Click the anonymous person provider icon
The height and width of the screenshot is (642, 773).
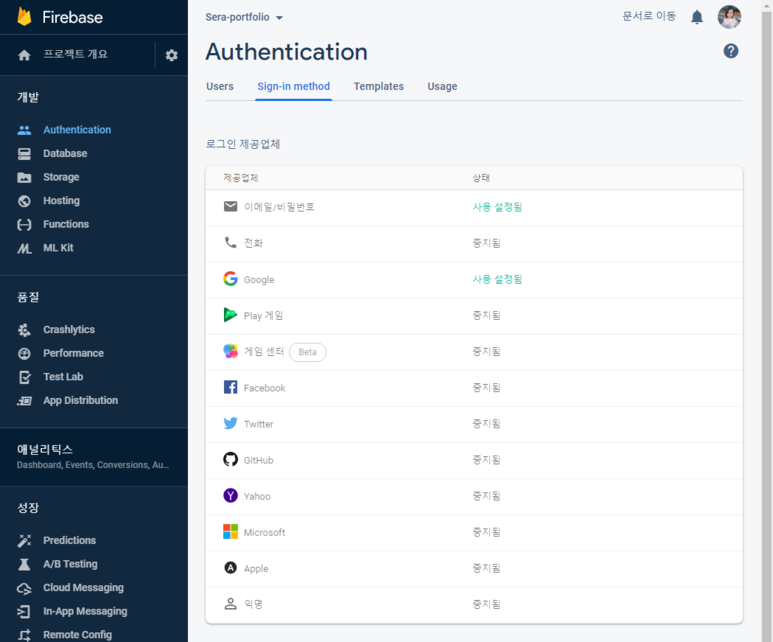click(x=230, y=604)
